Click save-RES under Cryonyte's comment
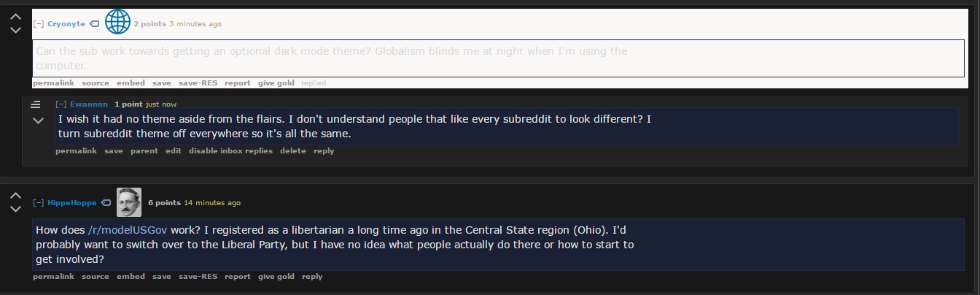 tap(198, 83)
